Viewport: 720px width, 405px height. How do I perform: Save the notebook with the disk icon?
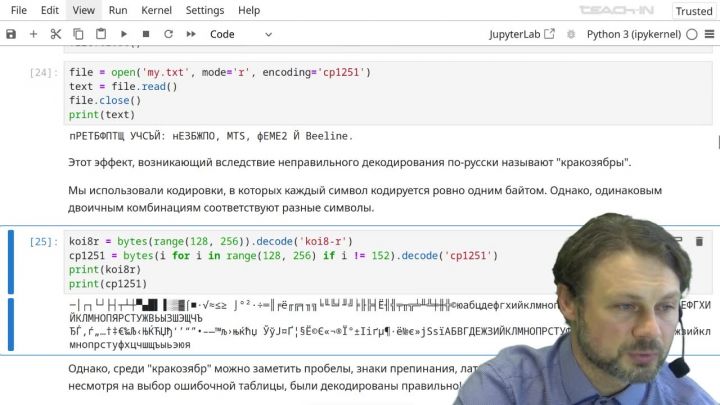pos(11,34)
